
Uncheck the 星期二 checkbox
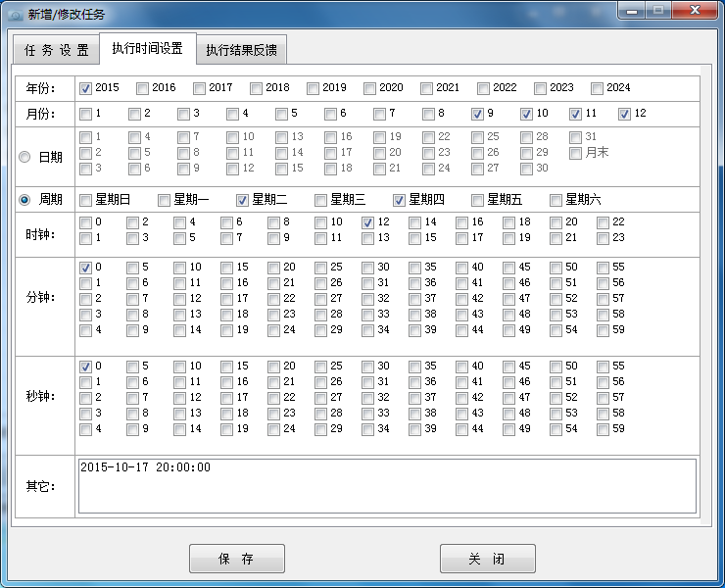242,200
